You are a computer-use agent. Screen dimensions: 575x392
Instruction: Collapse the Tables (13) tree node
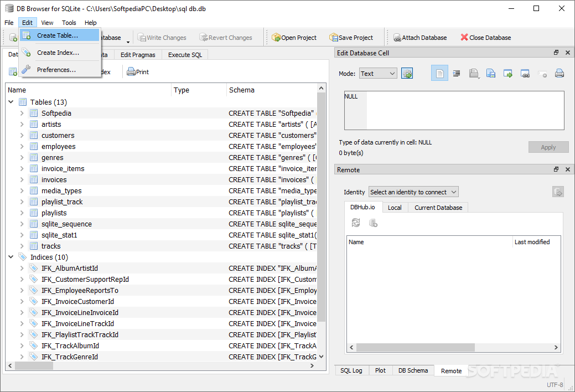tap(11, 102)
